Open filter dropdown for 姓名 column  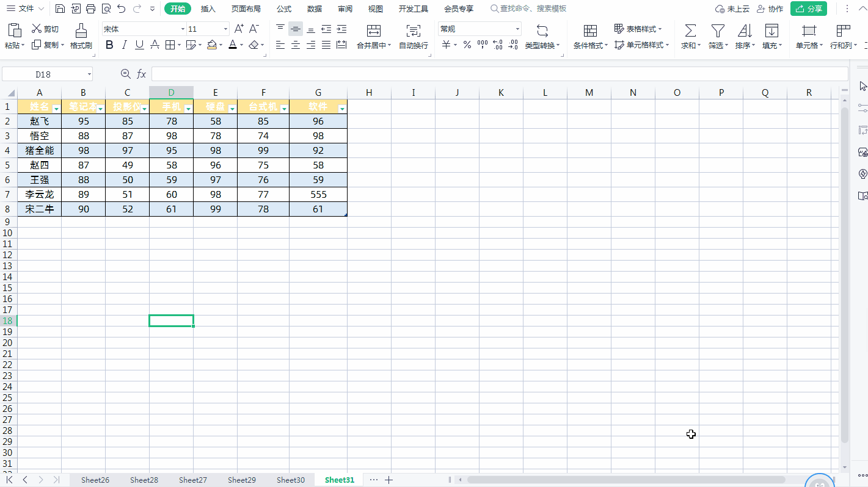(x=56, y=108)
